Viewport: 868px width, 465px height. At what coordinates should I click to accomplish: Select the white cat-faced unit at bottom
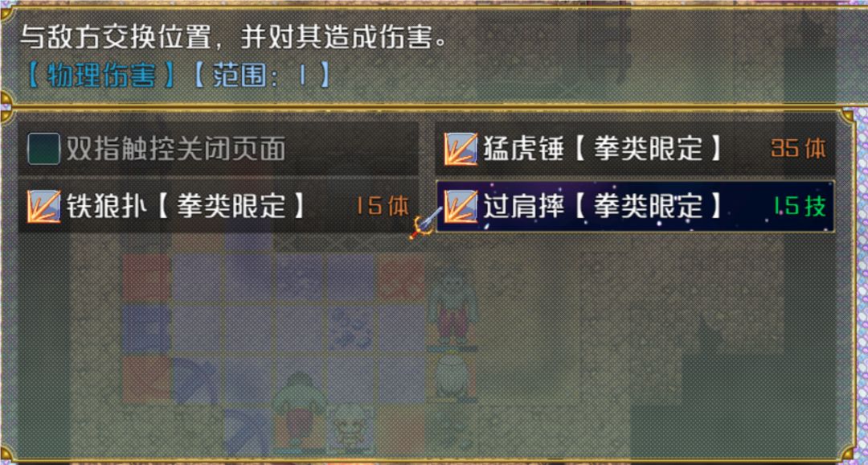[x=350, y=428]
